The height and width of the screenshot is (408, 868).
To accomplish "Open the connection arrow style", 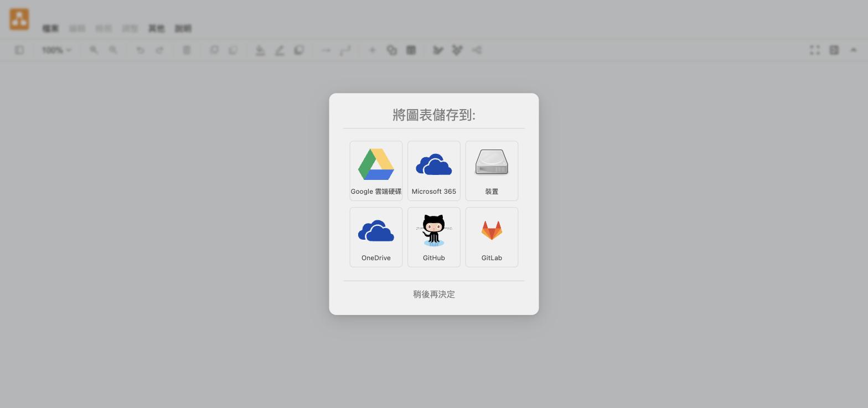I will coord(326,50).
